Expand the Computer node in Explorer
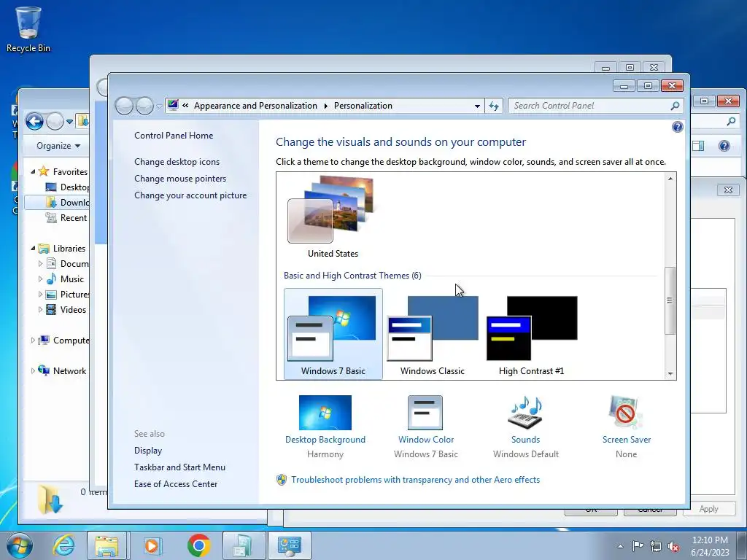The width and height of the screenshot is (747, 560). [33, 340]
